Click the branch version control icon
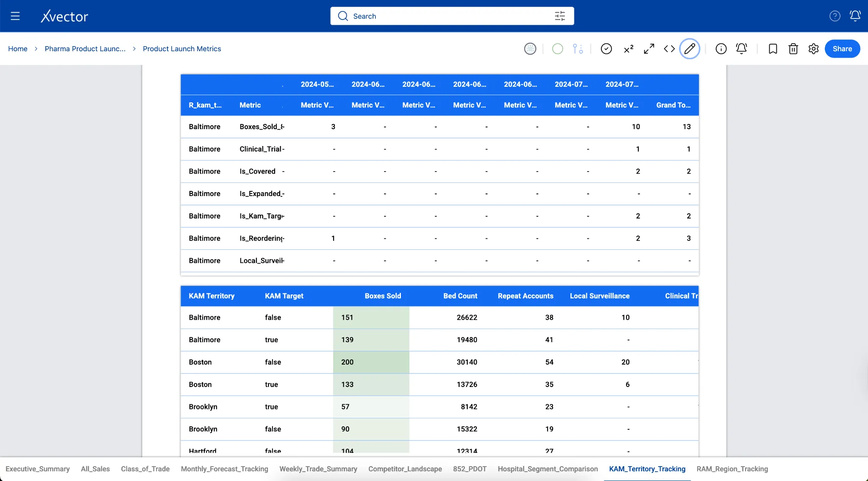This screenshot has height=481, width=868. point(578,49)
